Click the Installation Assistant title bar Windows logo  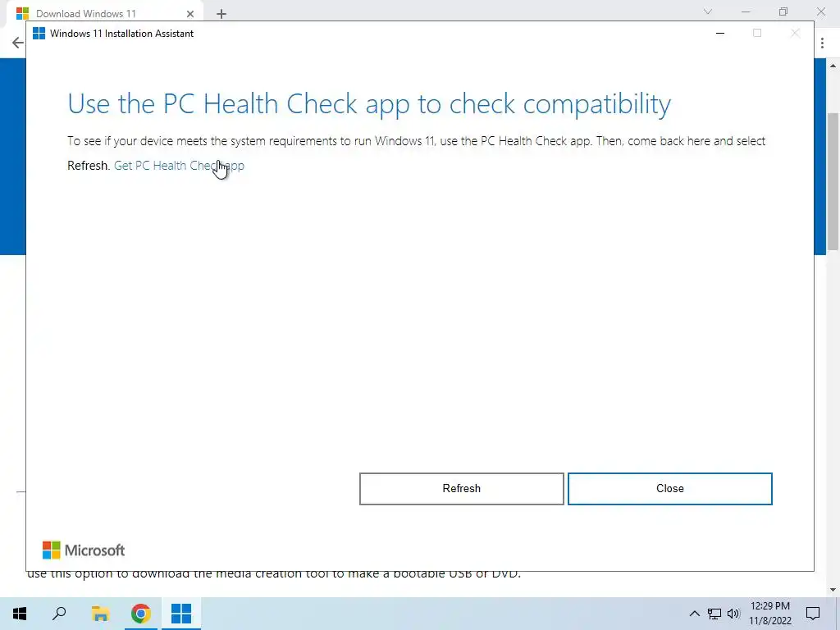39,33
